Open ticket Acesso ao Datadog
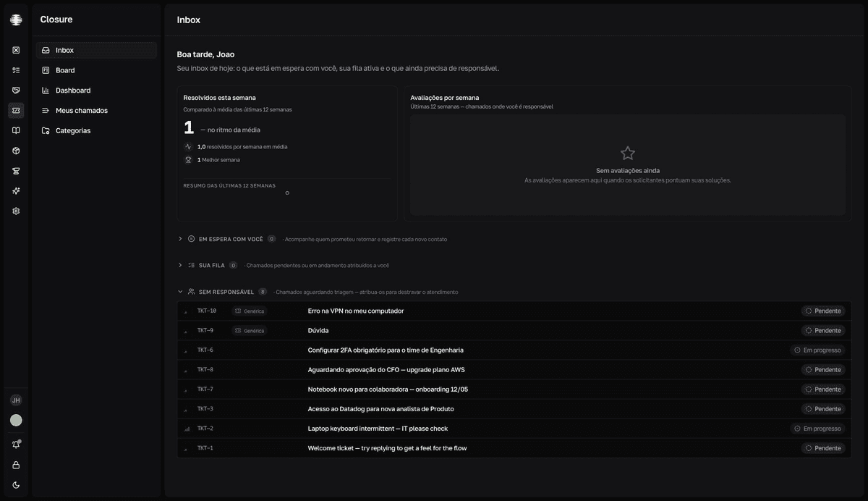868x501 pixels. (x=381, y=409)
